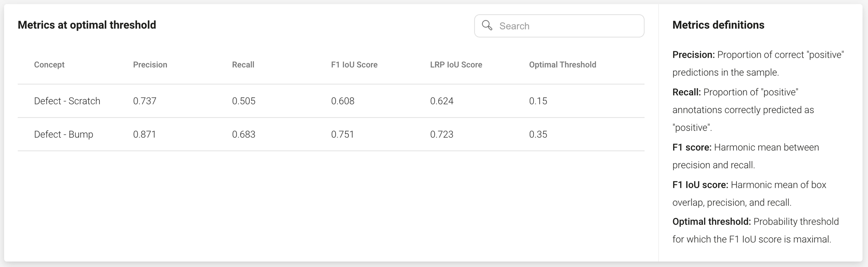Click the Metrics at optimal threshold title

(x=87, y=25)
